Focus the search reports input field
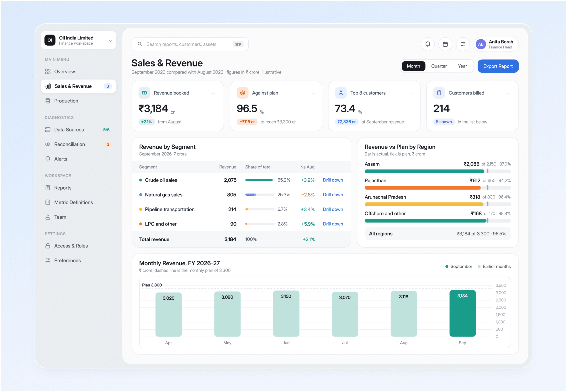Viewport: 567px width, 392px height. (190, 44)
